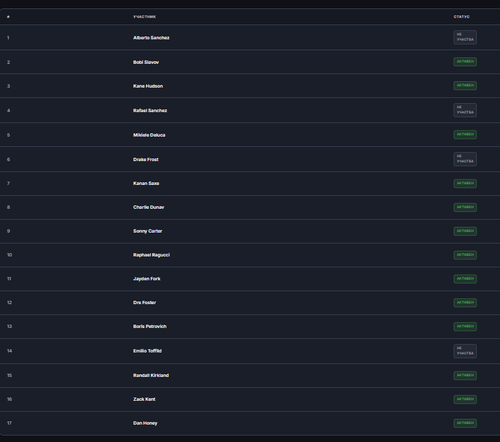Click row number 12 beside Dre Foster

click(x=9, y=302)
